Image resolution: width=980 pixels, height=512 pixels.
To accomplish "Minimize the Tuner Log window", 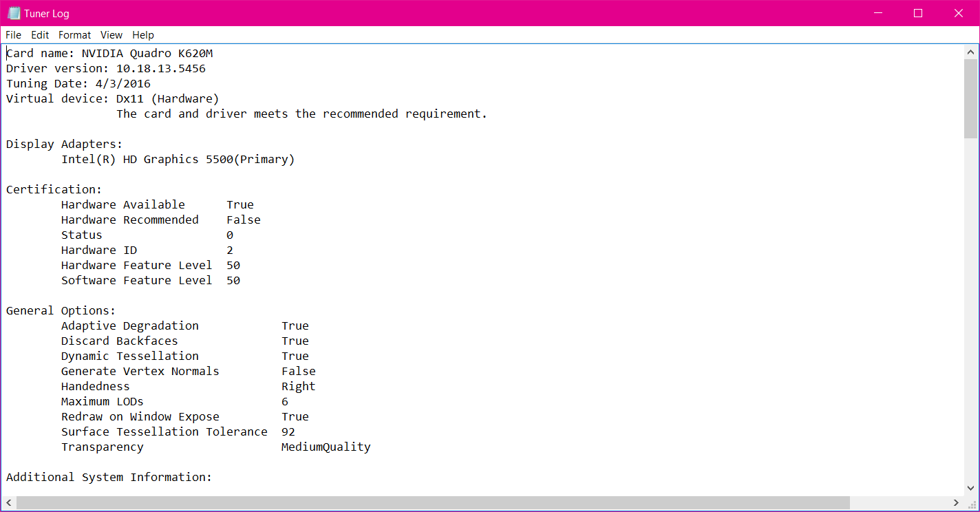I will tap(877, 13).
